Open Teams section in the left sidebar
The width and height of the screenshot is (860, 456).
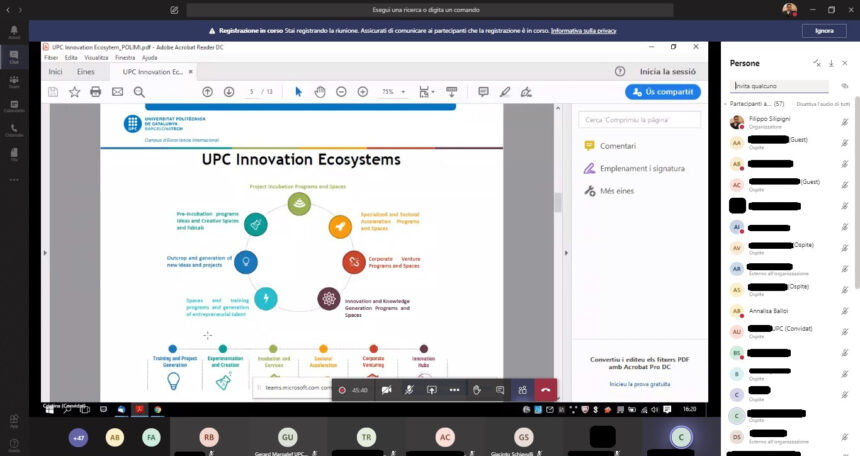click(x=14, y=82)
